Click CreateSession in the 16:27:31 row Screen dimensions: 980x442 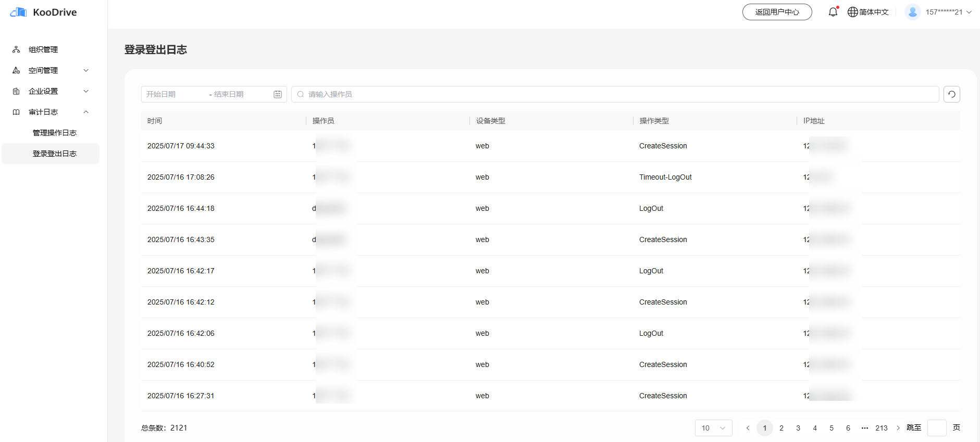pyautogui.click(x=663, y=396)
